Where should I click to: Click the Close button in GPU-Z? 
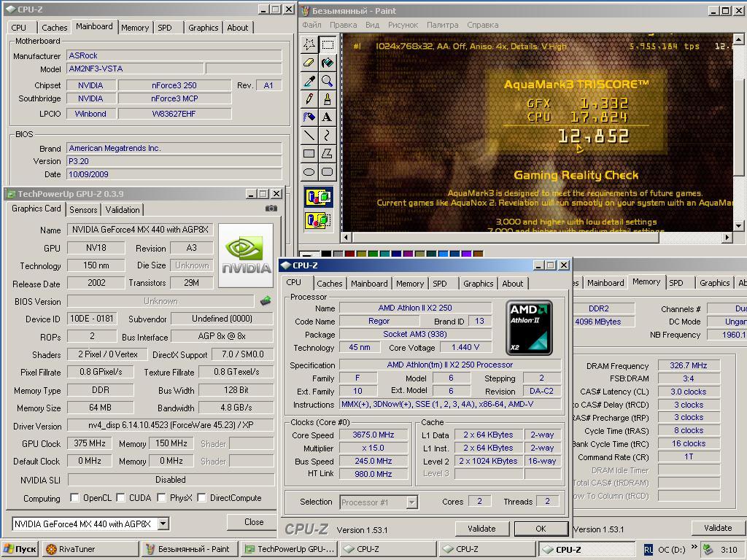pyautogui.click(x=253, y=522)
